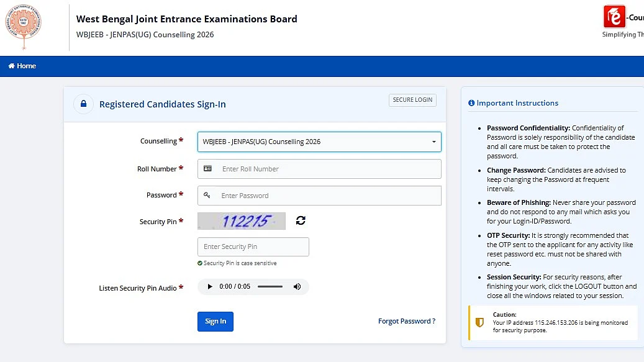This screenshot has width=644, height=362.
Task: Click the WBJEEB board emblem logo
Action: [x=24, y=27]
